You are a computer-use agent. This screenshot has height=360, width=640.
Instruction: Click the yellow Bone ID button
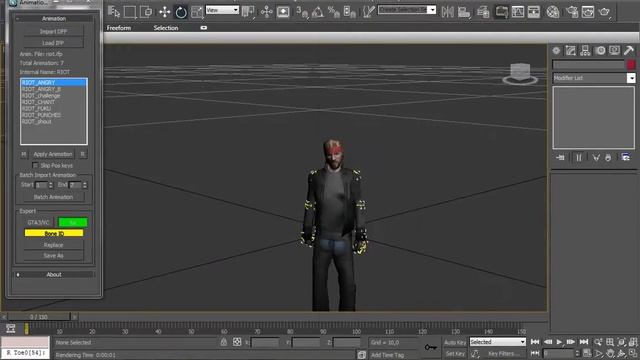pos(54,233)
